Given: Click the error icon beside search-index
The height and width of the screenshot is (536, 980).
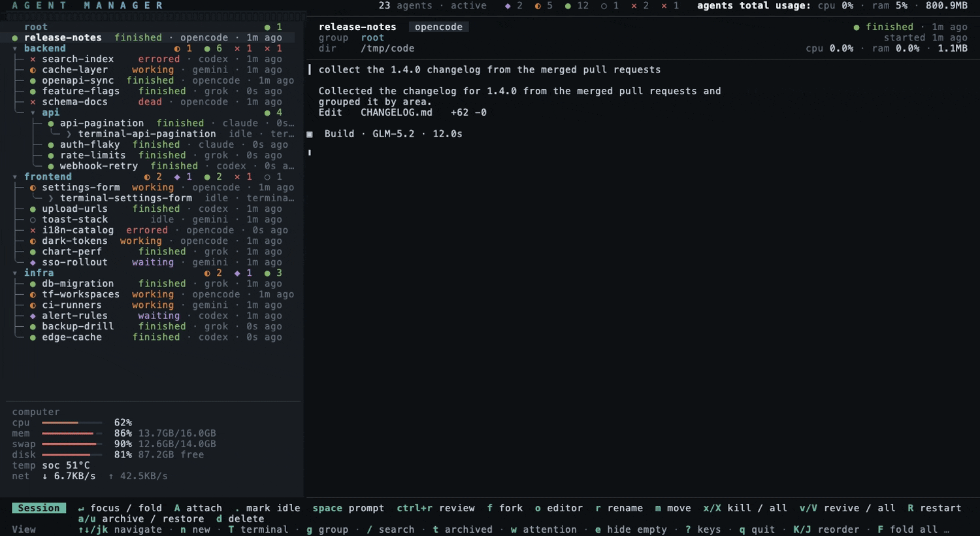Looking at the screenshot, I should point(33,59).
